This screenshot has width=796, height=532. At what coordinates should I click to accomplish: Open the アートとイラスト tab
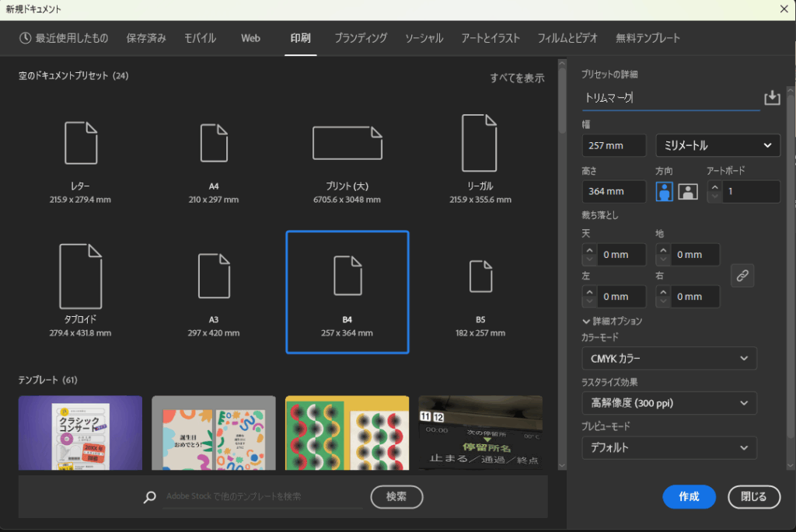pos(490,38)
